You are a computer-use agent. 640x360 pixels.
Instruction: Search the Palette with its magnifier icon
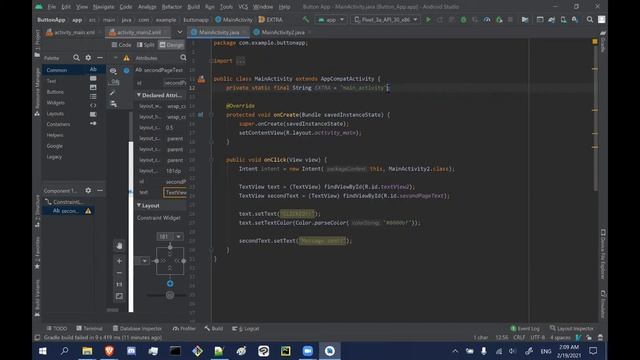click(76, 58)
